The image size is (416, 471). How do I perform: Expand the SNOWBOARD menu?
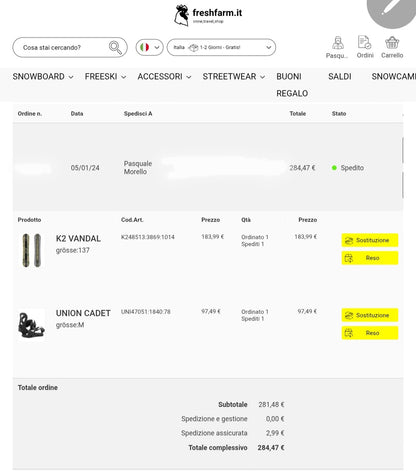pos(43,77)
